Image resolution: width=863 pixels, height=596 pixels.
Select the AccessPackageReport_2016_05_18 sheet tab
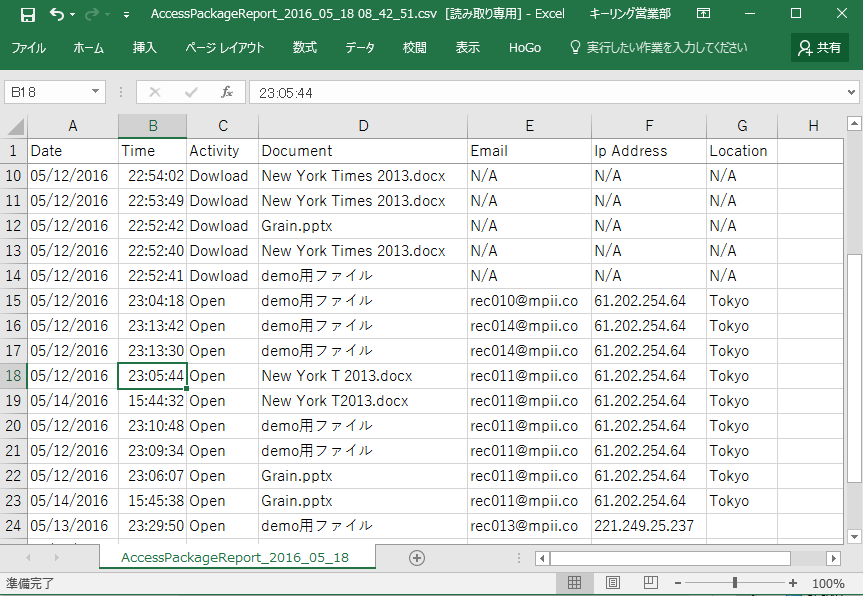pos(235,558)
